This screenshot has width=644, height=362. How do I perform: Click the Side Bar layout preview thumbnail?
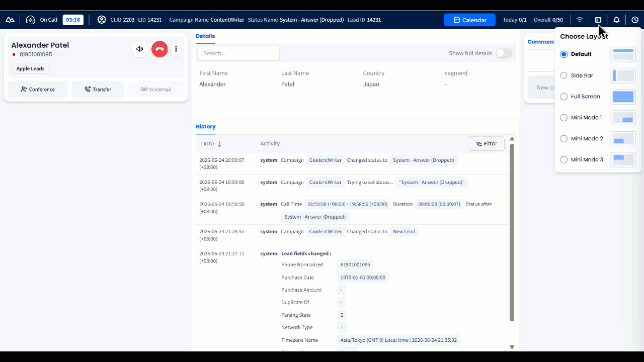[x=623, y=75]
